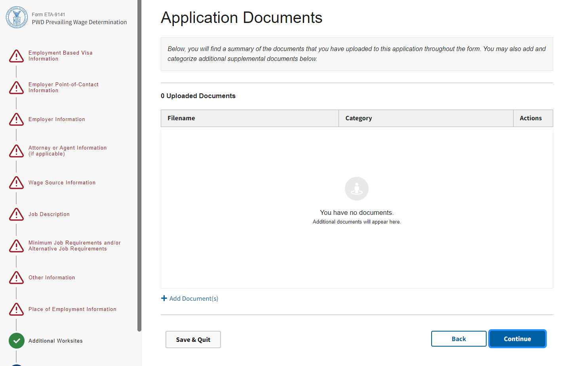Viewport: 588px width, 366px height.
Task: Click the Department of Labor seal logo
Action: [17, 17]
